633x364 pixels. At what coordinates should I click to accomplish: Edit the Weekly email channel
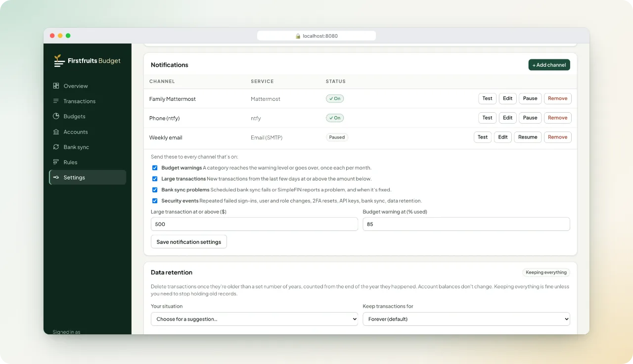503,137
